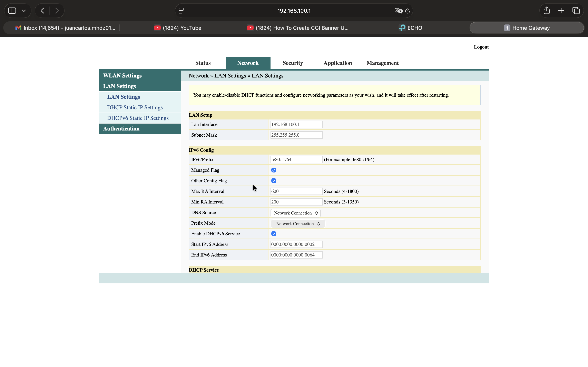The image size is (588, 367).
Task: Toggle the Other Config Flag checkbox
Action: click(x=274, y=181)
